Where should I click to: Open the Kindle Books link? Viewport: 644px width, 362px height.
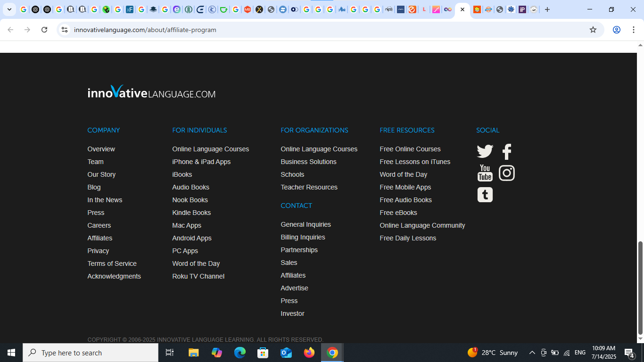191,213
